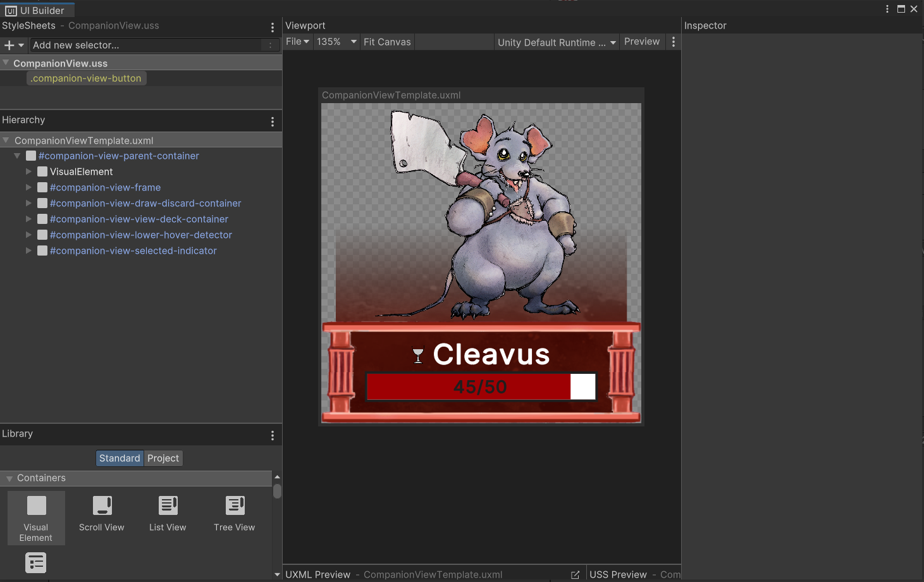Switch Library to the Standard tab
The image size is (924, 582).
(120, 458)
